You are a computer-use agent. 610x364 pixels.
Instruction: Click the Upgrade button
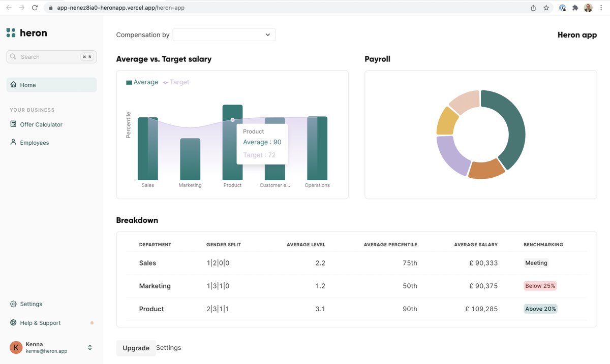(x=136, y=348)
